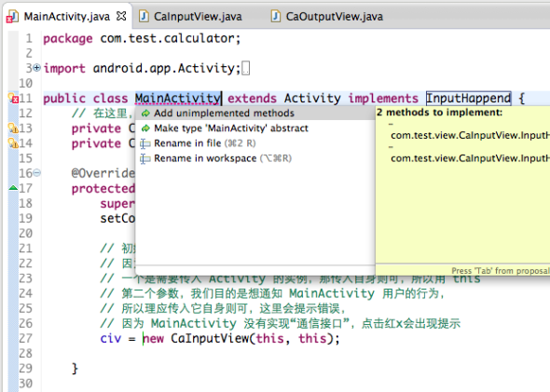Click the error marker on line 11

point(13,99)
